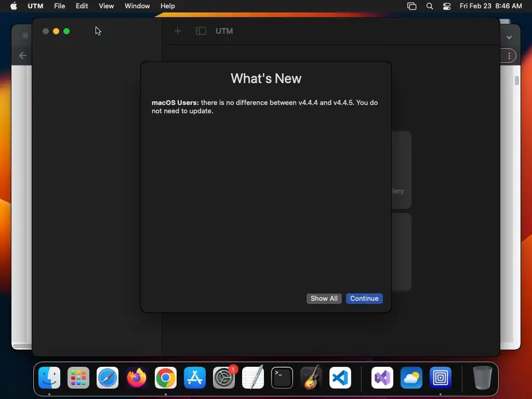
Task: Open Visual Studio Code from the Dock
Action: (x=340, y=378)
